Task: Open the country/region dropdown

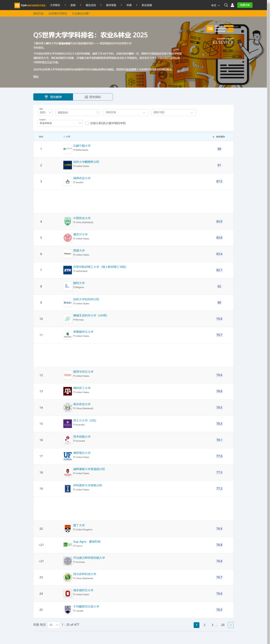Action: pyautogui.click(x=173, y=112)
